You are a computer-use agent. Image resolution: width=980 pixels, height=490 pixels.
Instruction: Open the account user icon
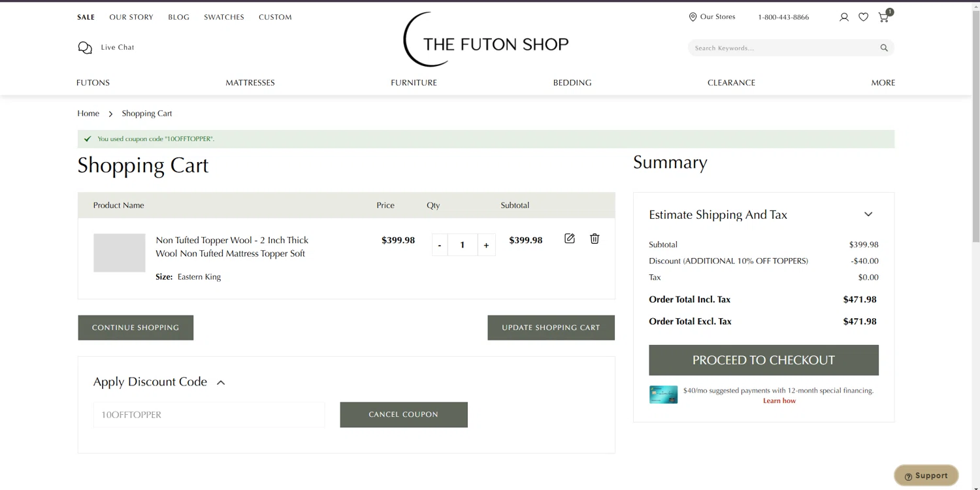point(844,17)
